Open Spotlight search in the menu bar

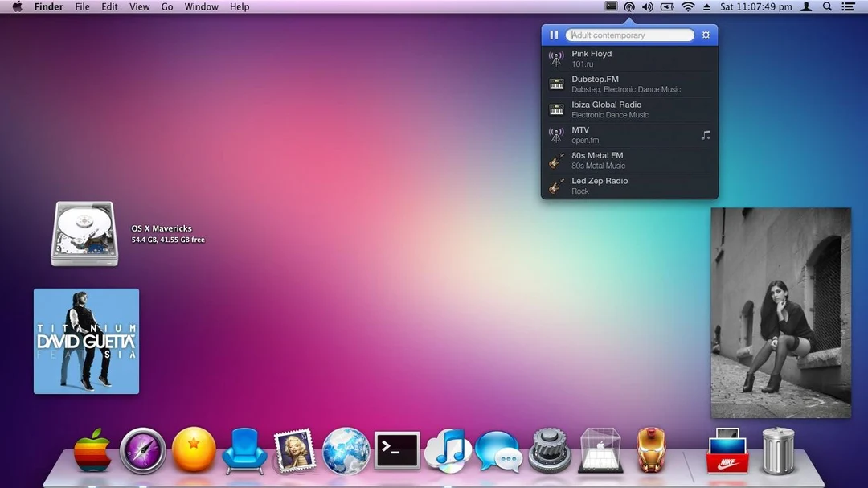[x=826, y=6]
